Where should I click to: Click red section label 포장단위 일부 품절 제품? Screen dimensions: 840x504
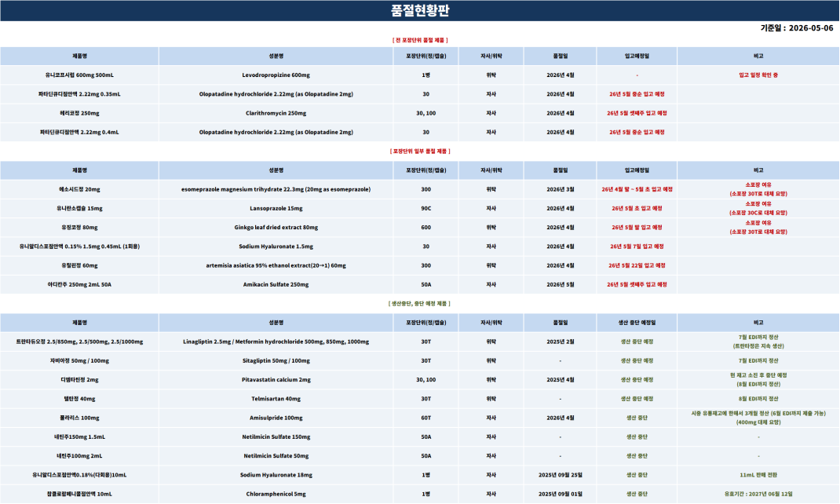pyautogui.click(x=420, y=152)
